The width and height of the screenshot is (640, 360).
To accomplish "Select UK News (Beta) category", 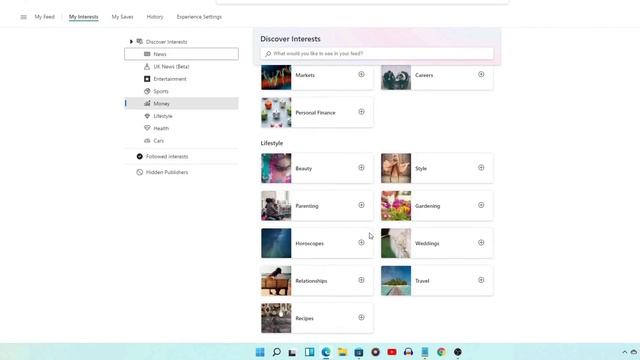I will click(181, 67).
